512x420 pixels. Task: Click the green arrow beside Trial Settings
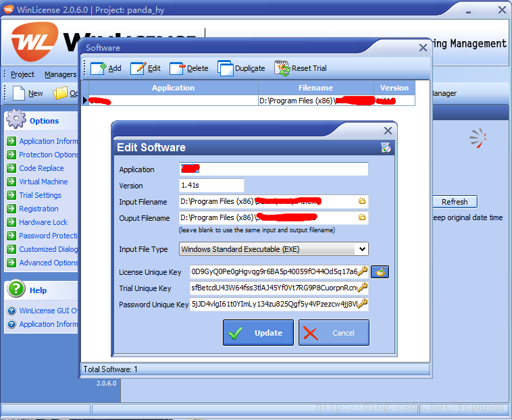[11, 195]
